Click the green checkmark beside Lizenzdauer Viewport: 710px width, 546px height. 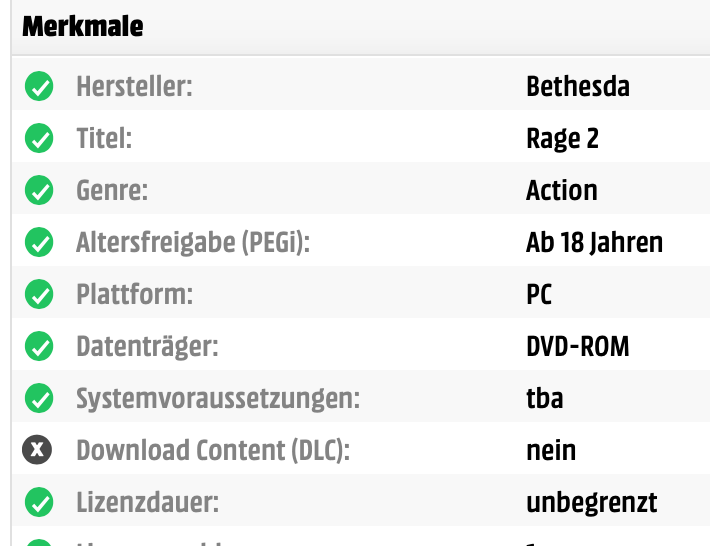click(39, 502)
